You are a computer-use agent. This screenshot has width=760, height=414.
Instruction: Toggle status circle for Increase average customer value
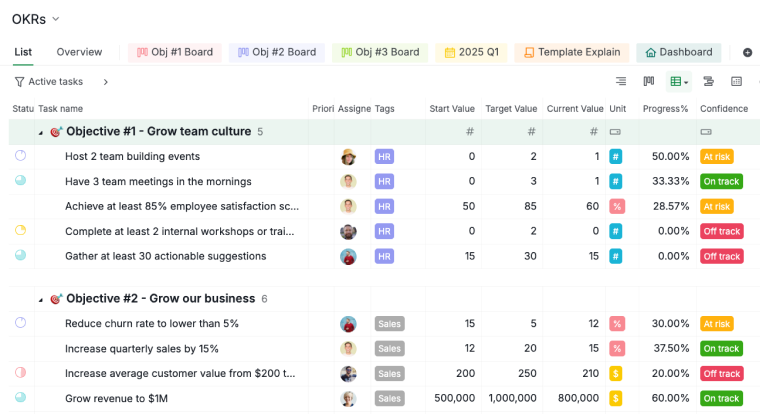point(20,372)
